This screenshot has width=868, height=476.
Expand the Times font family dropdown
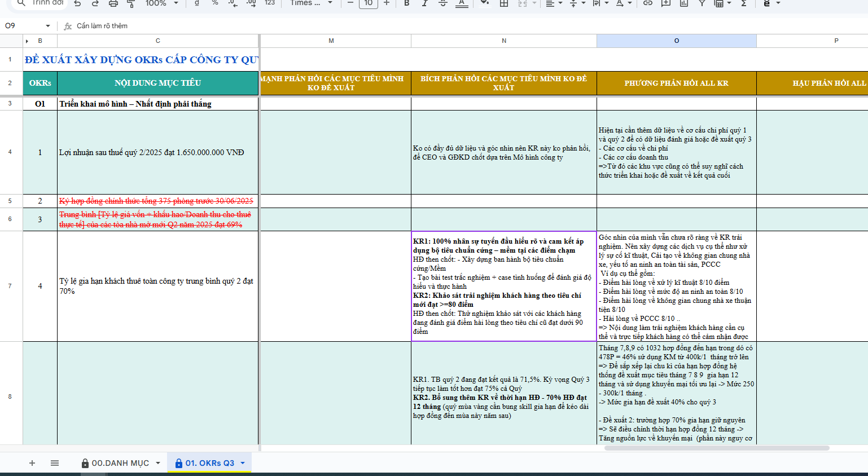click(x=311, y=3)
